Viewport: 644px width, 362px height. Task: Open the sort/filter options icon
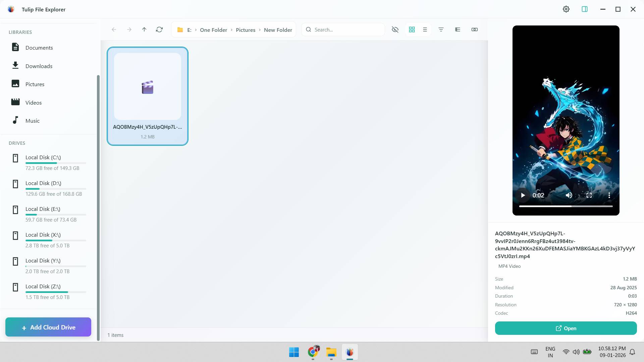point(441,29)
